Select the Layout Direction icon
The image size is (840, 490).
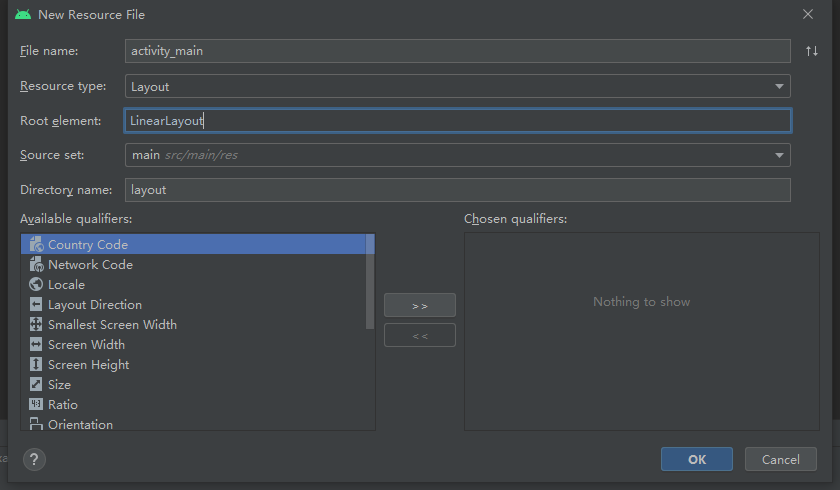pyautogui.click(x=36, y=305)
